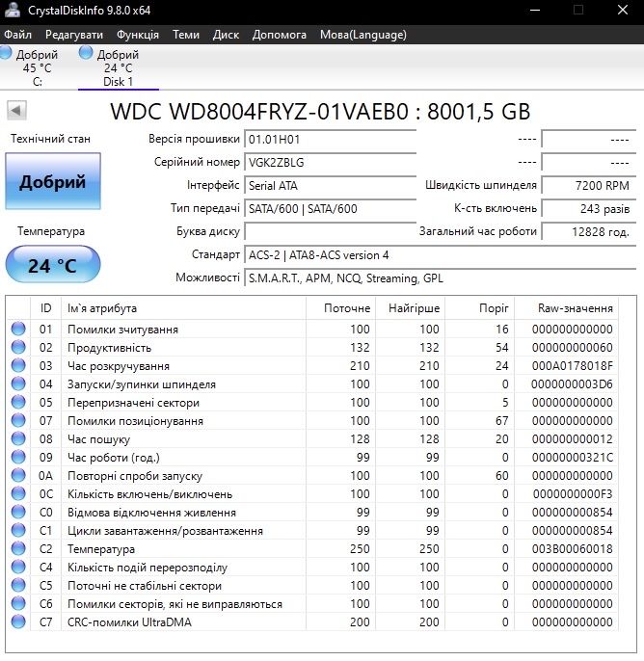Click status icon for Поточні не стабільні сектори
This screenshot has width=644, height=661.
(x=18, y=585)
